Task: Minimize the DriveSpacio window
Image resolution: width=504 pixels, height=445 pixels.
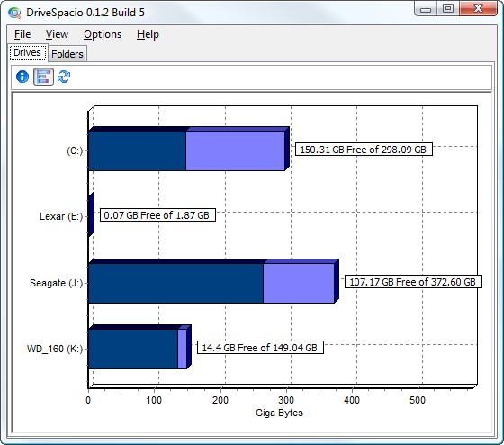Action: 426,9
